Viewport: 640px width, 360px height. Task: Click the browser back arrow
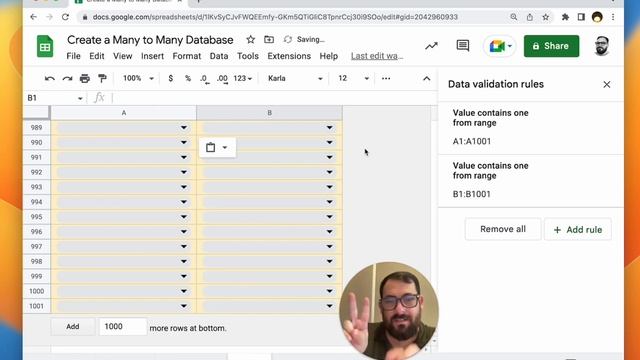33,17
